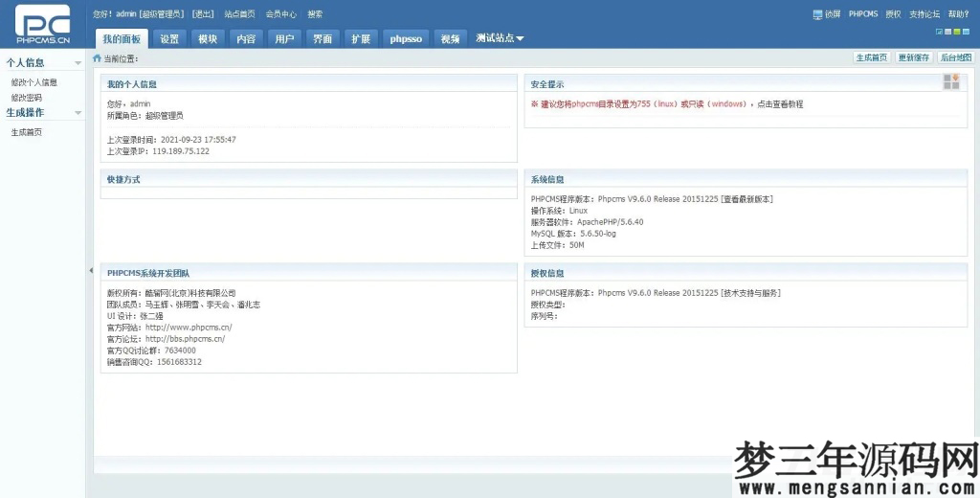Click the 生成首页 button in the toolbar
Viewport: 980px width, 498px height.
(871, 57)
